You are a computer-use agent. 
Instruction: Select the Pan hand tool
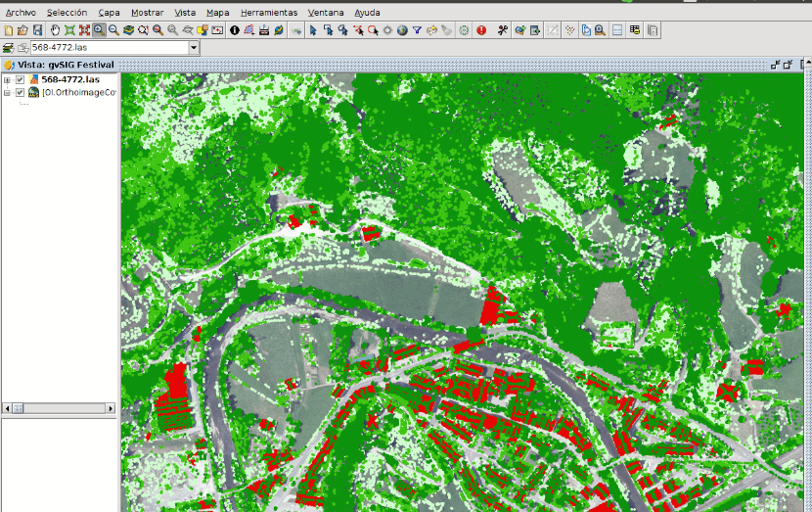(56, 30)
